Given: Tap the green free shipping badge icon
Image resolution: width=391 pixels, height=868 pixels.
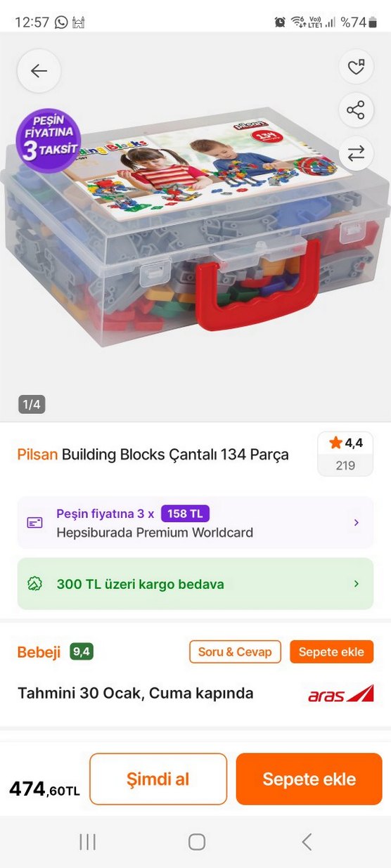Looking at the screenshot, I should tap(35, 584).
